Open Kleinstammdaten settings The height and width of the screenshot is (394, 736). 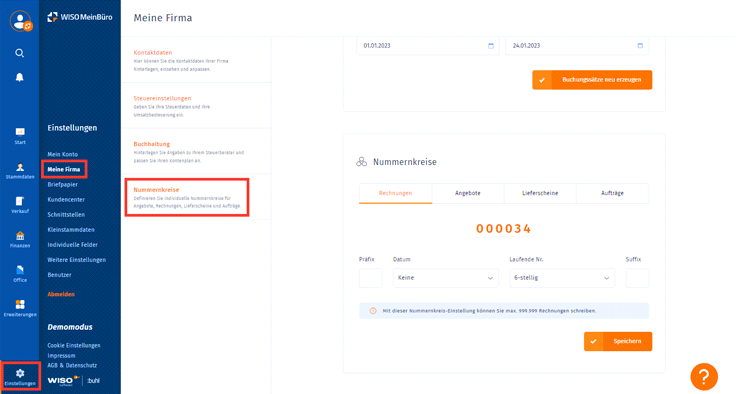tap(71, 230)
